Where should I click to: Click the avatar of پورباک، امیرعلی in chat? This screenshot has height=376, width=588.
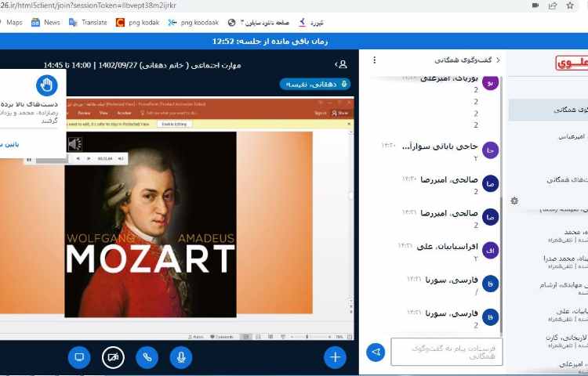pos(490,83)
